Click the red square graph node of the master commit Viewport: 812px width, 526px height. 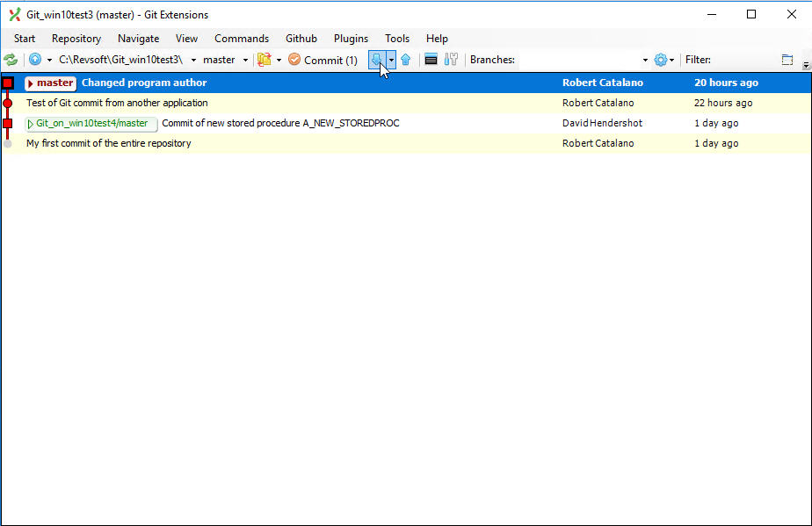pos(7,83)
